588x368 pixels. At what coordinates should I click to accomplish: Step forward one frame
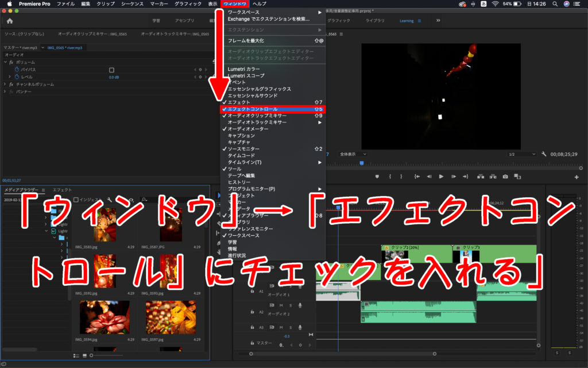pos(454,177)
